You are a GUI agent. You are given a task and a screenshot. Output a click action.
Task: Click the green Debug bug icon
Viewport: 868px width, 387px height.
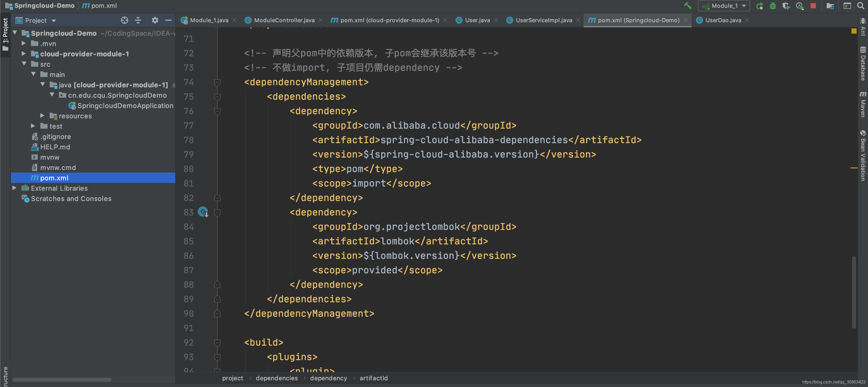[773, 6]
